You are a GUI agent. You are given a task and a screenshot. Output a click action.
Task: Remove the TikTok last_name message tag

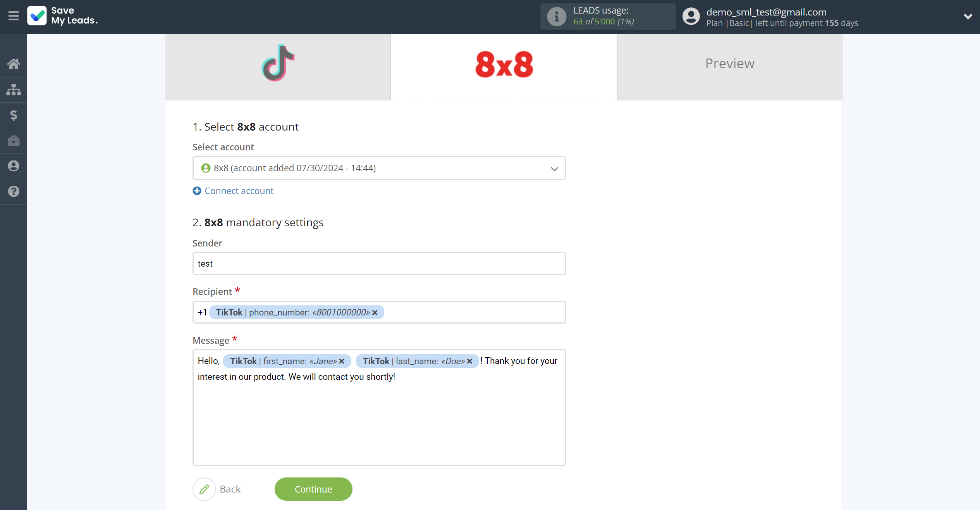tap(470, 361)
